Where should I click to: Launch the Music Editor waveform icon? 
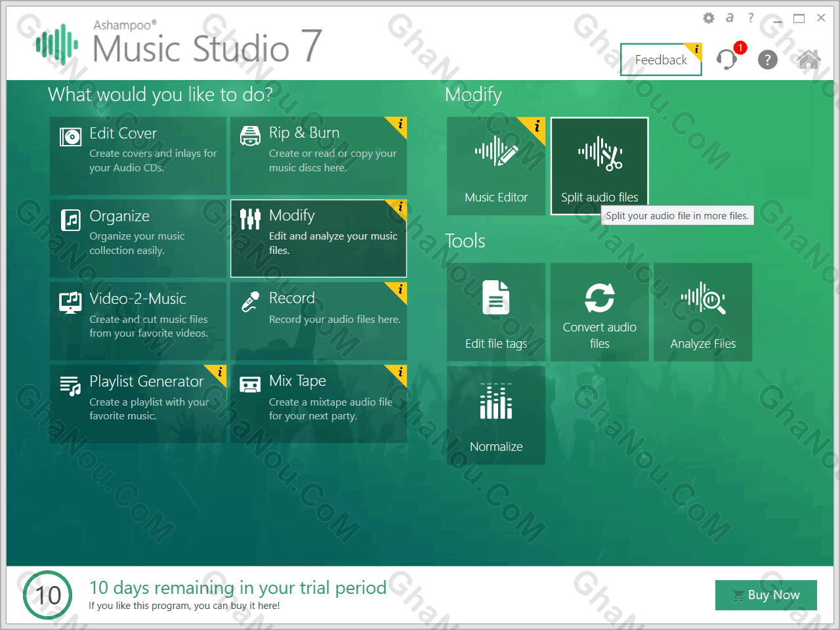pos(496,152)
